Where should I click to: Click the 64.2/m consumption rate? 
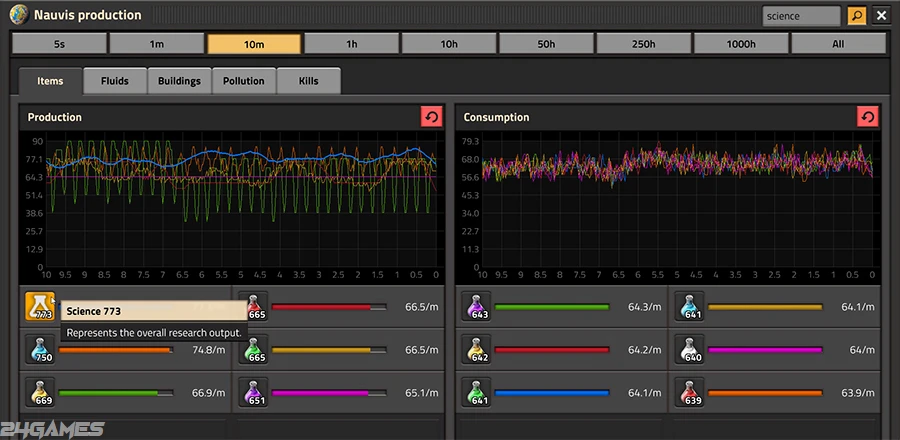pos(644,350)
